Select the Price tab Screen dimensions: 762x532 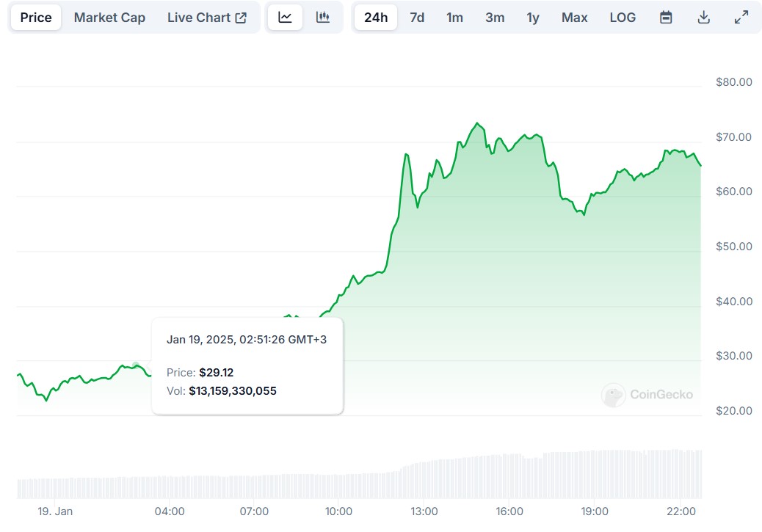[x=36, y=18]
